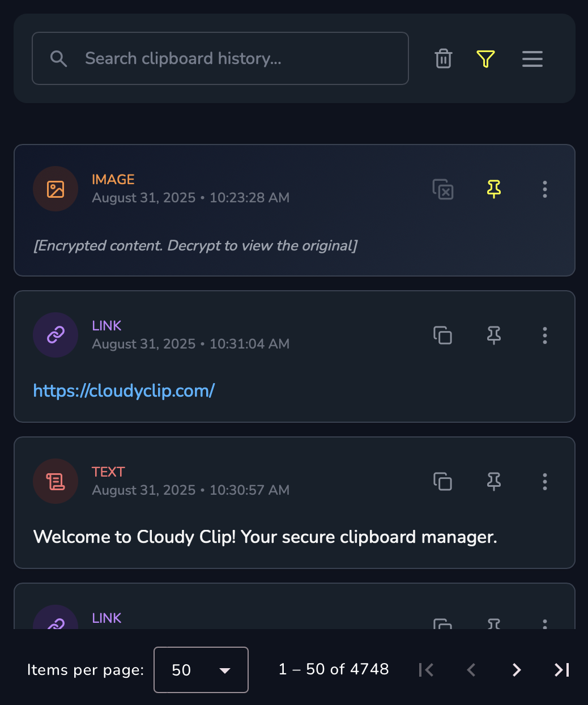The height and width of the screenshot is (705, 588).
Task: Expand the Items per page dropdown
Action: tap(201, 670)
